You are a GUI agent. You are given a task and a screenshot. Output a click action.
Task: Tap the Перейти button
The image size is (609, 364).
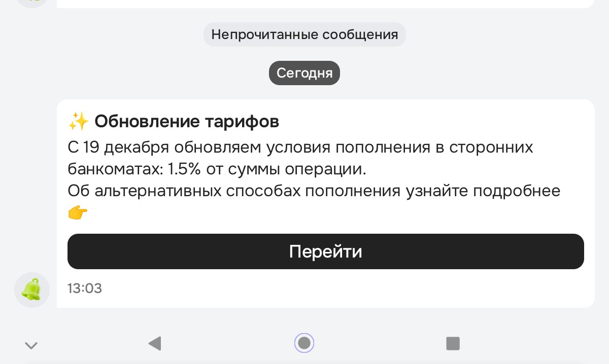325,251
